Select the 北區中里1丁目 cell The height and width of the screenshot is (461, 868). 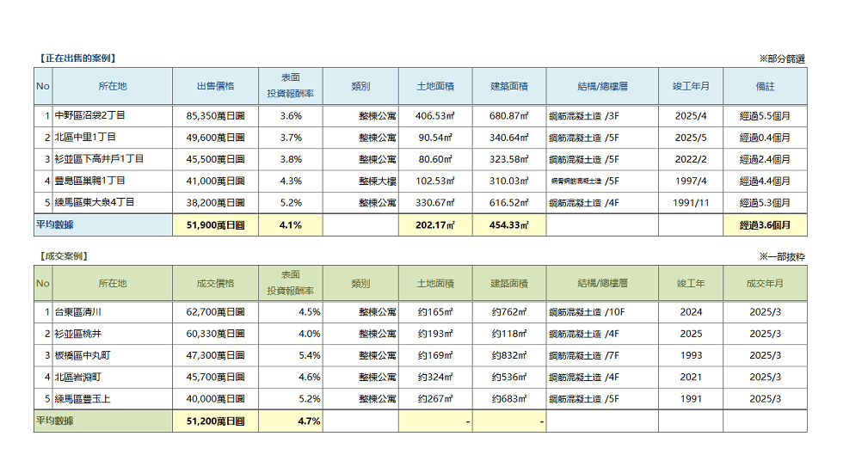pos(112,138)
